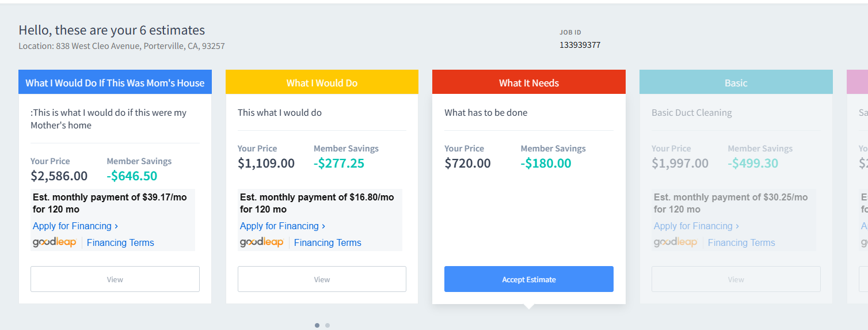Select the red What It Needs header

[528, 82]
